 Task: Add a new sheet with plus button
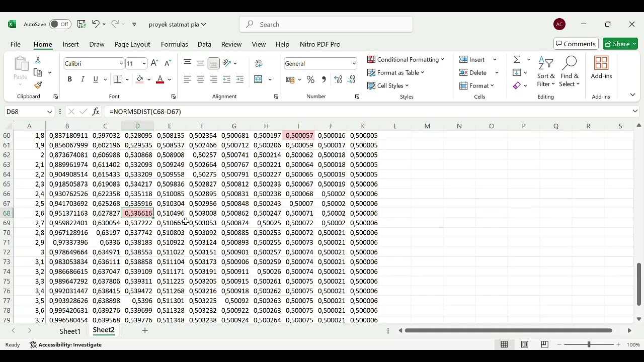[145, 330]
